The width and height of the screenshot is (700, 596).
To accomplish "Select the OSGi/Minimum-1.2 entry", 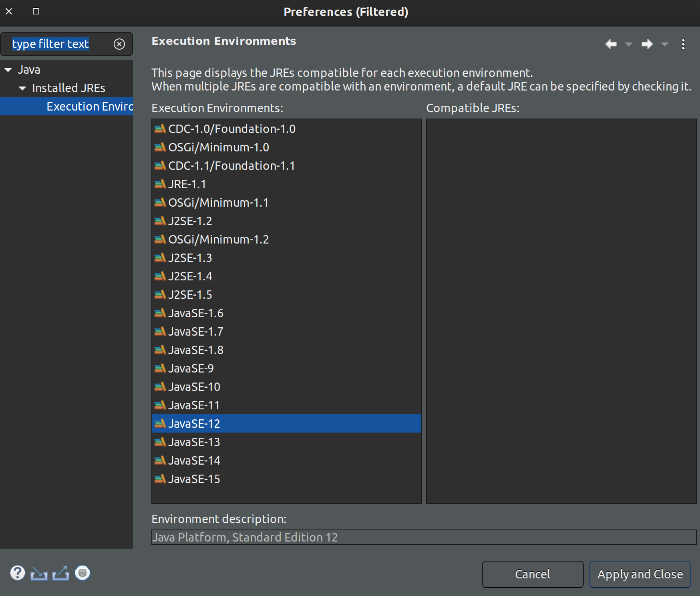I will tap(218, 240).
